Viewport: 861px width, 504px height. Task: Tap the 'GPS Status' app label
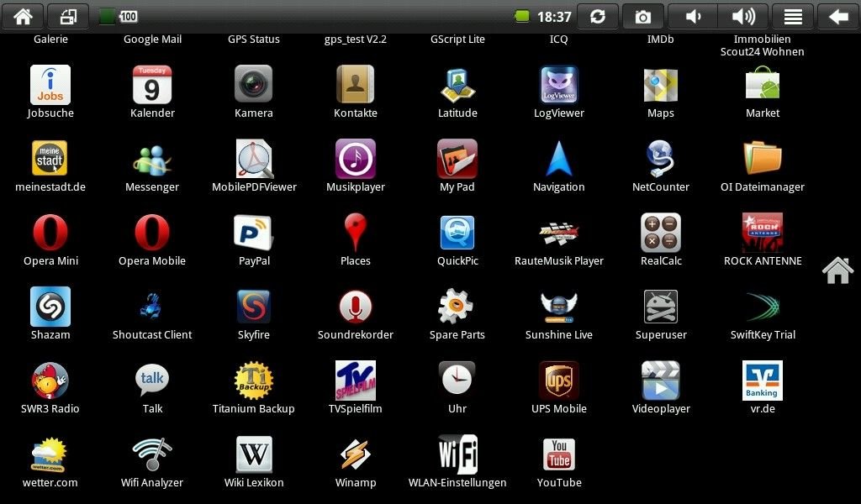click(x=254, y=39)
